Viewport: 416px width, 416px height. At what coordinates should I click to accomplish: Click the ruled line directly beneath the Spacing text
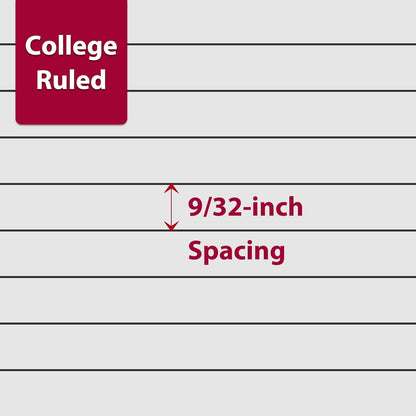(208, 277)
